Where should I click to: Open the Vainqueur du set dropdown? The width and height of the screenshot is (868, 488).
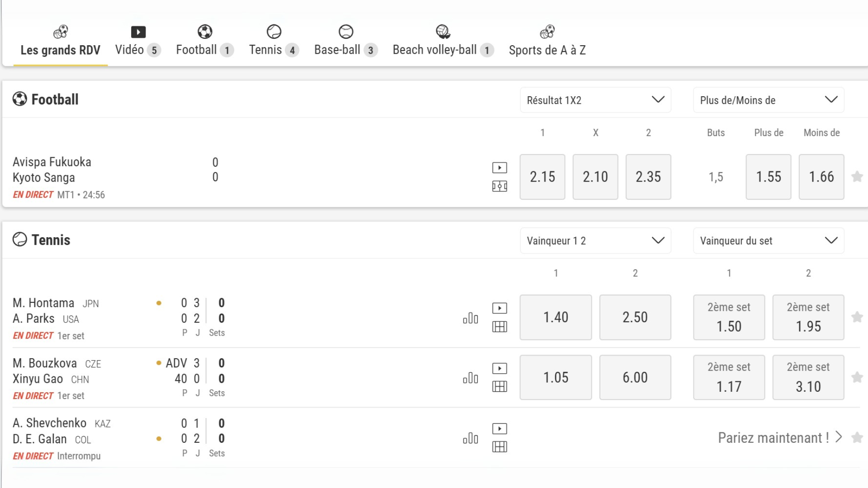(x=768, y=240)
